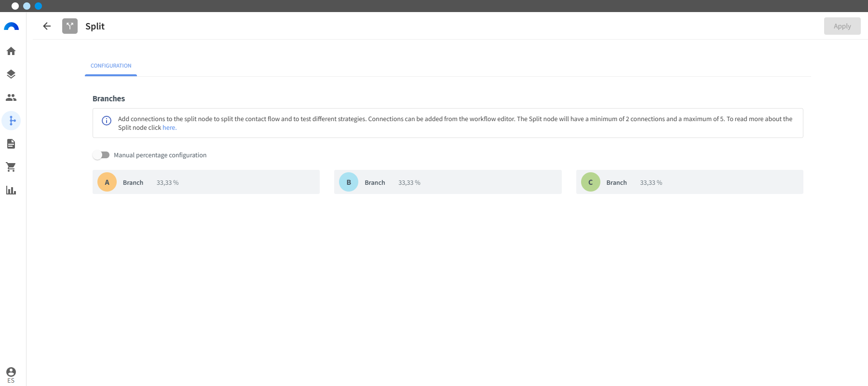This screenshot has width=868, height=386.
Task: Open the user account ES icon
Action: [x=11, y=374]
